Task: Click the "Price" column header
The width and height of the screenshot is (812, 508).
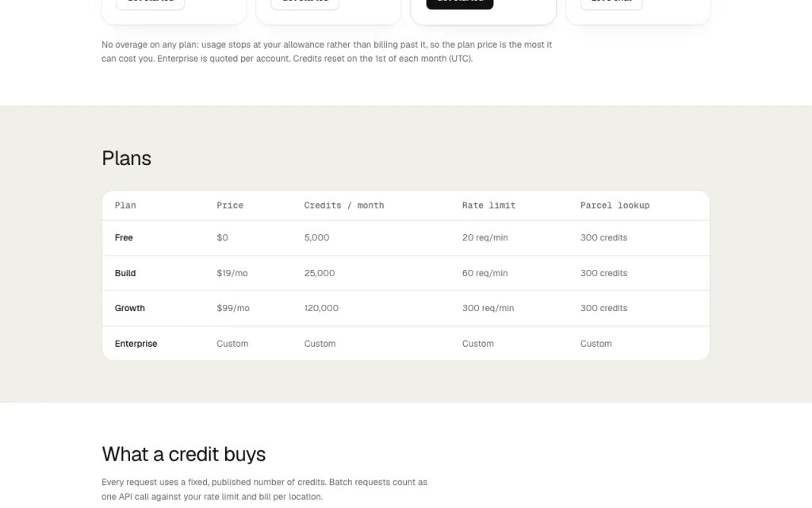Action: coord(230,206)
